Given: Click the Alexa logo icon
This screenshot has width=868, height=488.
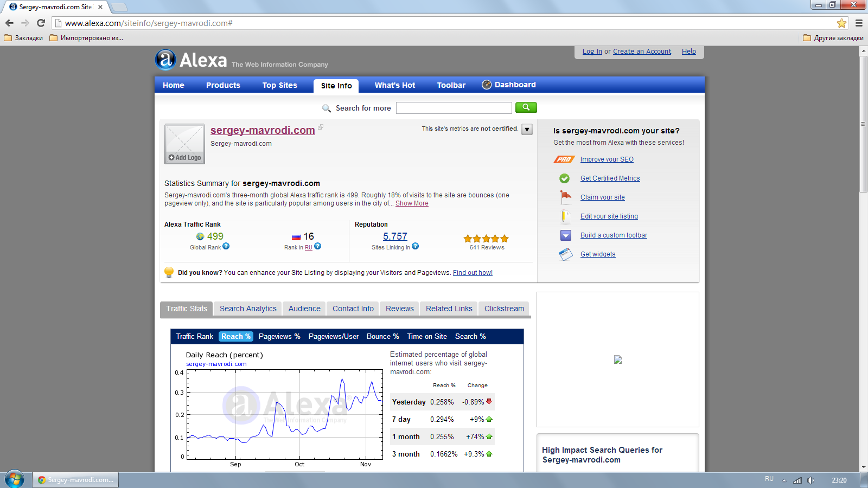Looking at the screenshot, I should tap(165, 60).
